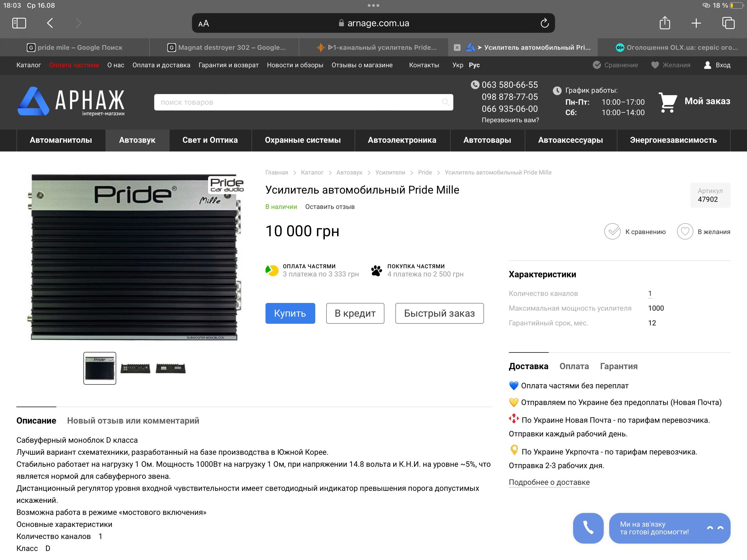Open Гарантия и возврат page
The height and width of the screenshot is (560, 747).
point(229,65)
